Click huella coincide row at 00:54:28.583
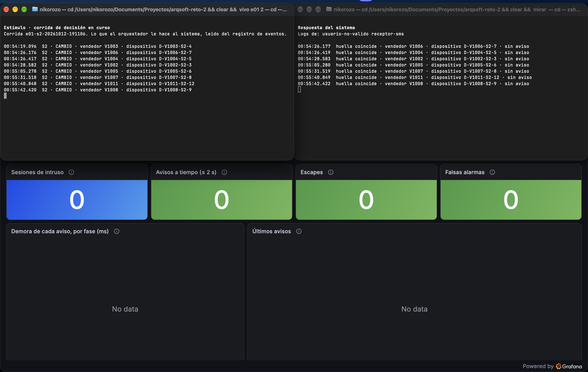Viewport: 588px width, 372px height. pyautogui.click(x=413, y=59)
